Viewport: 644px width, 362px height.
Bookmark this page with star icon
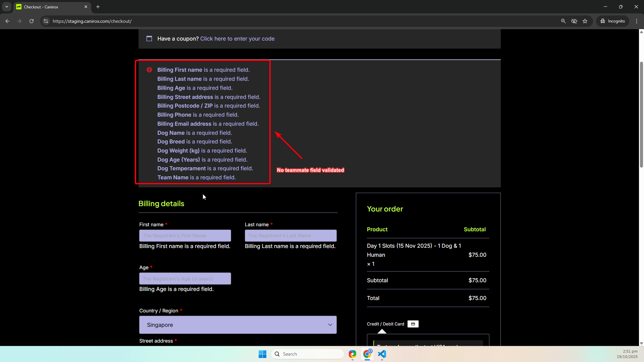pos(585,21)
